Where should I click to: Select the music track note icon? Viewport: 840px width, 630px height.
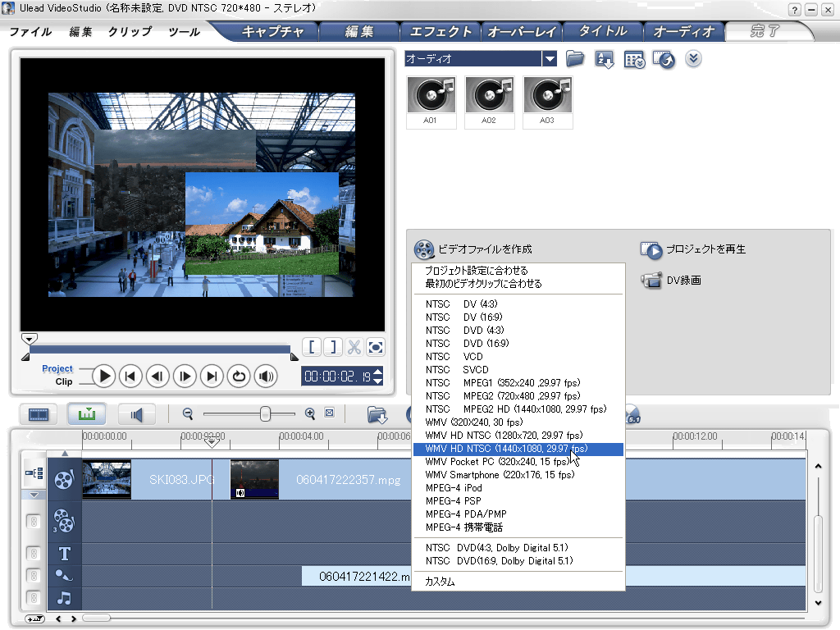(64, 598)
